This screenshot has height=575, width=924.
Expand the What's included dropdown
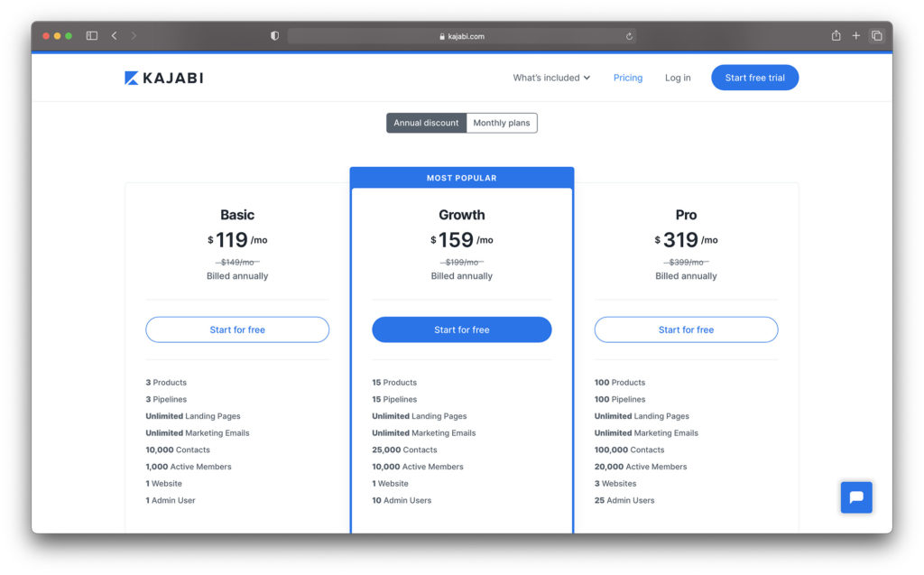(551, 78)
